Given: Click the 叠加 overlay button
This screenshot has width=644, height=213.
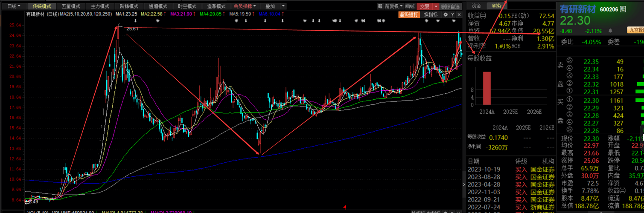Looking at the screenshot, I should (x=270, y=6).
